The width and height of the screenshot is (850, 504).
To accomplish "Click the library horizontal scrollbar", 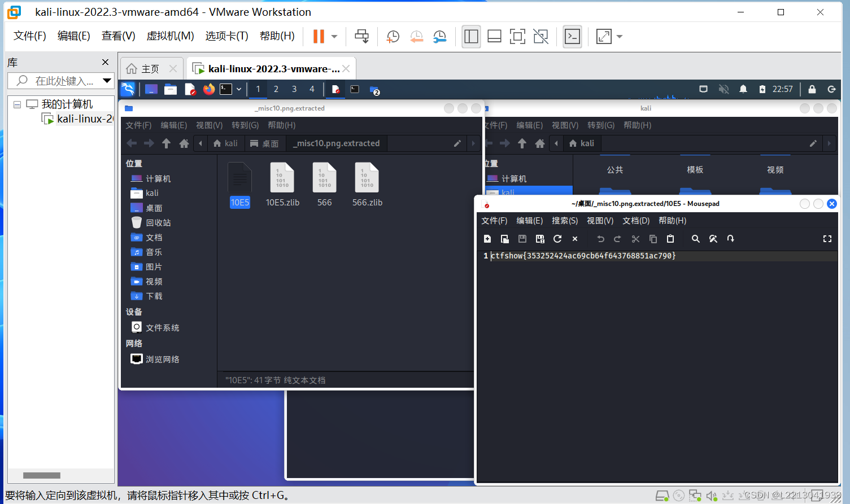I will click(x=42, y=475).
